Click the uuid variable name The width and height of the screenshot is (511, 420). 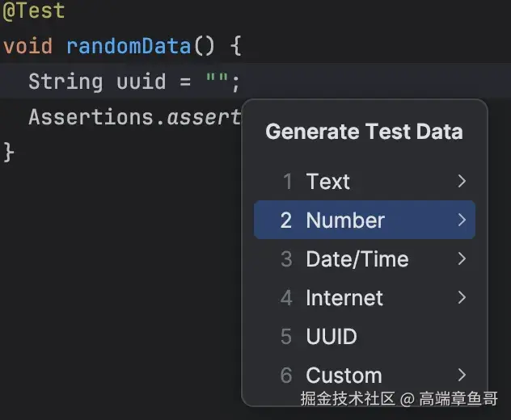pos(141,82)
